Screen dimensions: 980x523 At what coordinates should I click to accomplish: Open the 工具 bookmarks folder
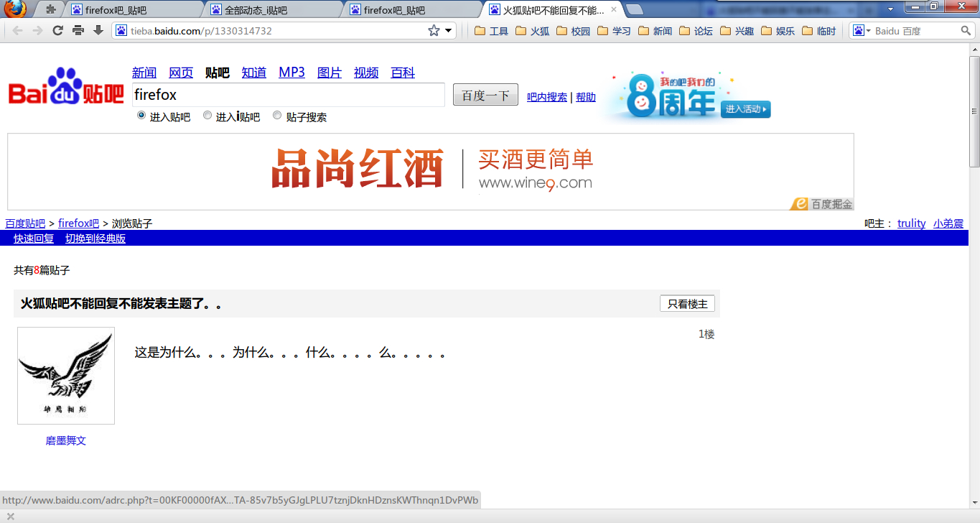click(492, 31)
